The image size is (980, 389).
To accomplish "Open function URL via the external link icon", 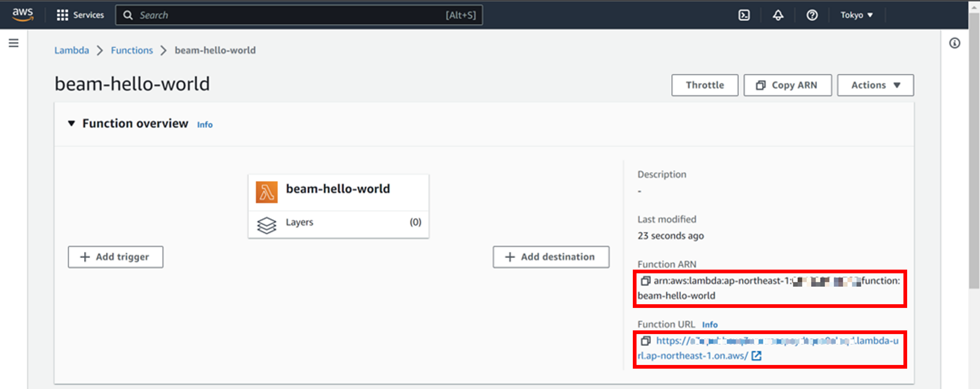I will 757,356.
